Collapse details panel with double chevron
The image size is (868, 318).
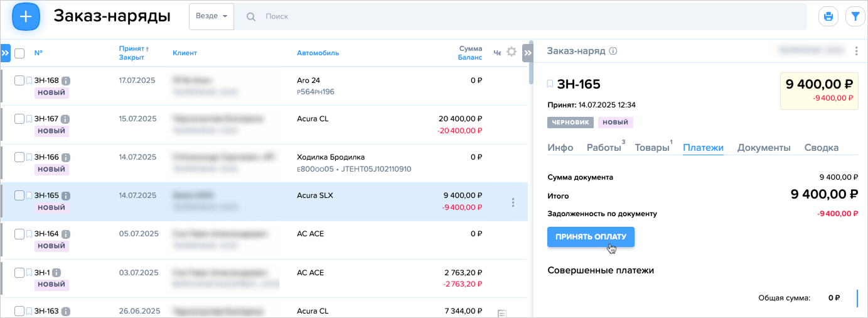(x=528, y=53)
